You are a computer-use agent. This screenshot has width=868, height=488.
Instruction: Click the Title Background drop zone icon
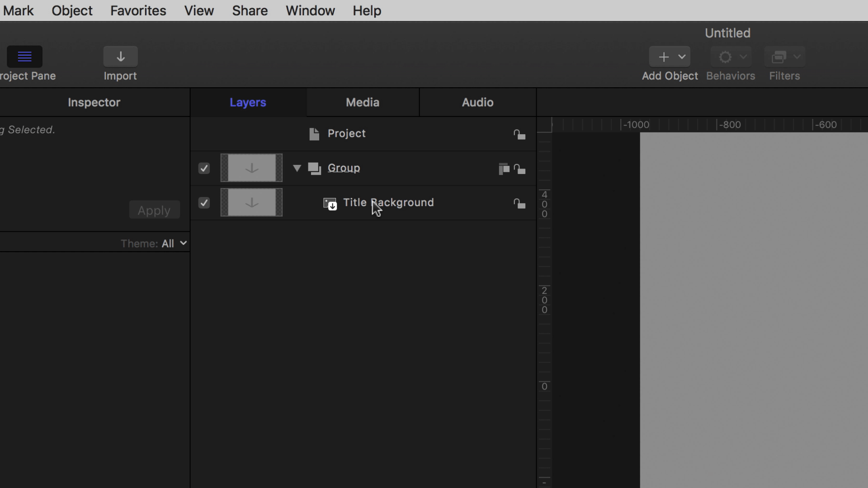pos(330,204)
